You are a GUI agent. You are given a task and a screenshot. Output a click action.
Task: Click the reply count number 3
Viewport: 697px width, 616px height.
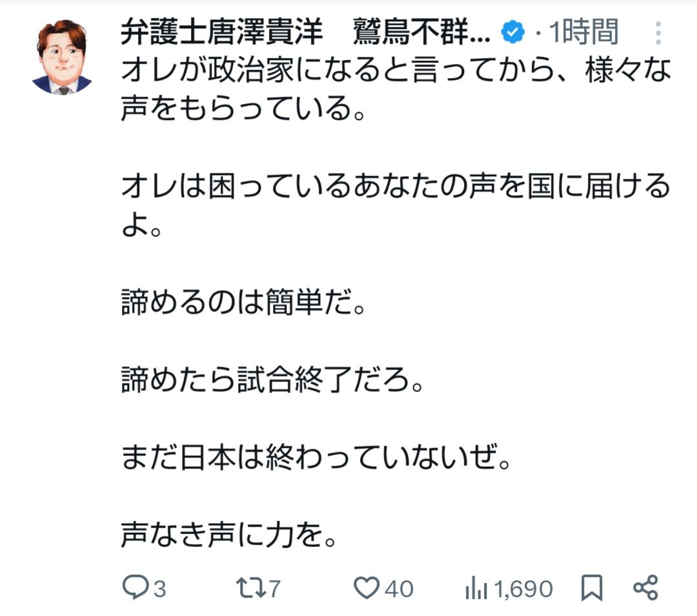click(159, 589)
